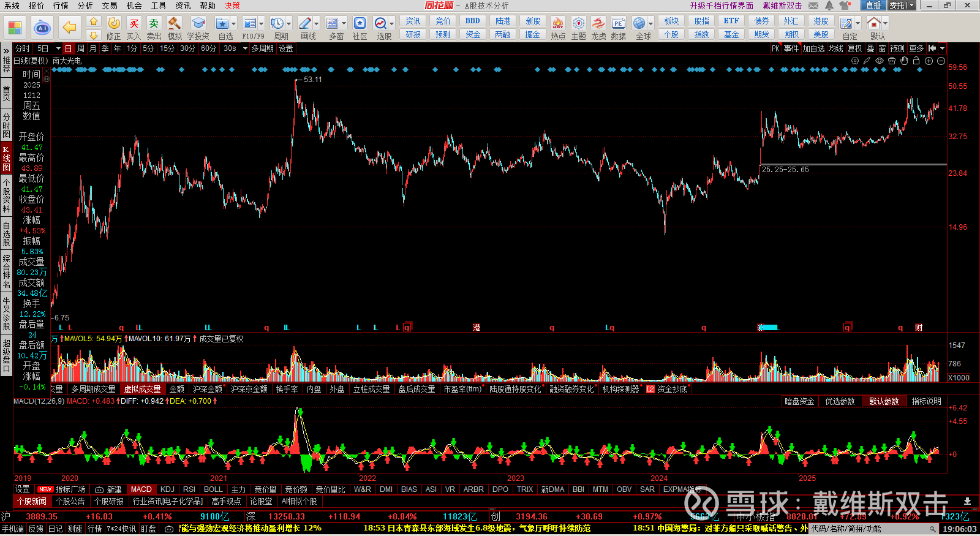
Task: Open the AI assistant robot icon
Action: (x=42, y=28)
